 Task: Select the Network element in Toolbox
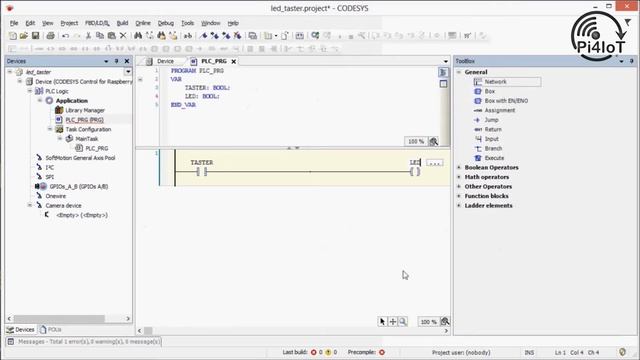507,82
